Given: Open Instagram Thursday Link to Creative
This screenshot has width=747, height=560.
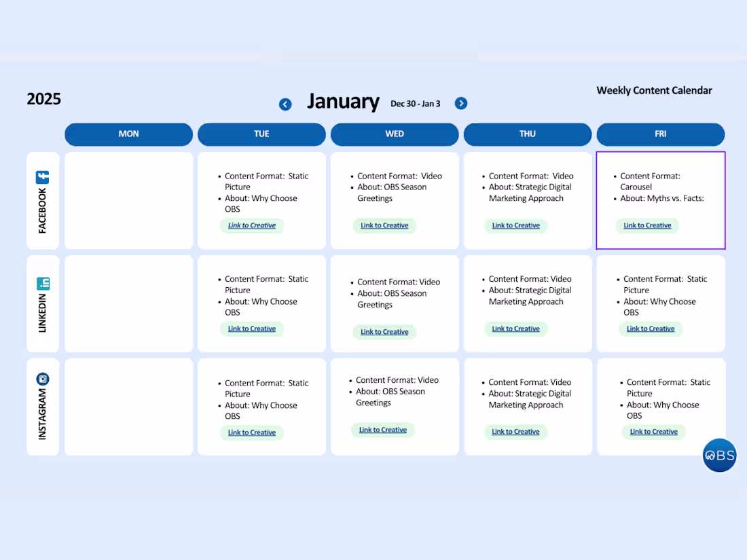Looking at the screenshot, I should pos(515,432).
